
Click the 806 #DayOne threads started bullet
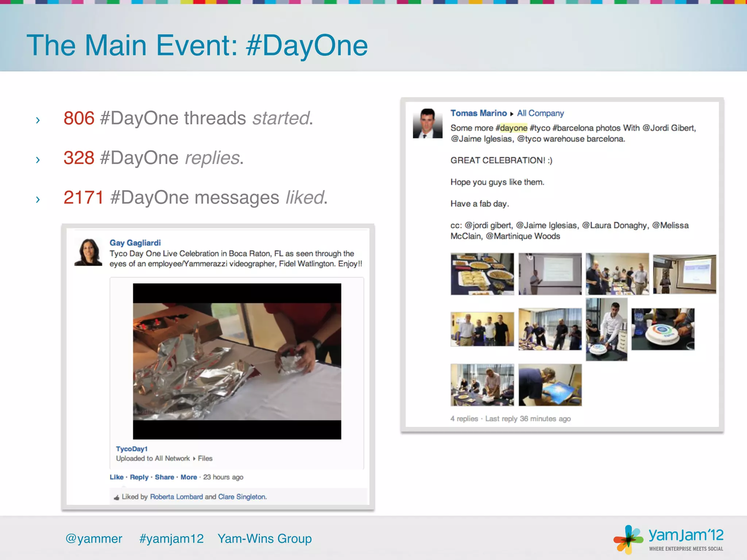click(188, 118)
